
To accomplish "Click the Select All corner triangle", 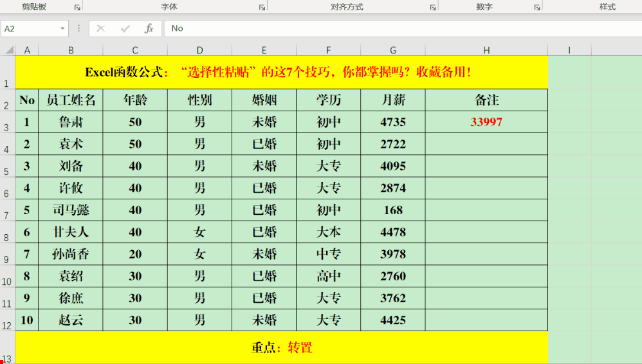I will 9,50.
